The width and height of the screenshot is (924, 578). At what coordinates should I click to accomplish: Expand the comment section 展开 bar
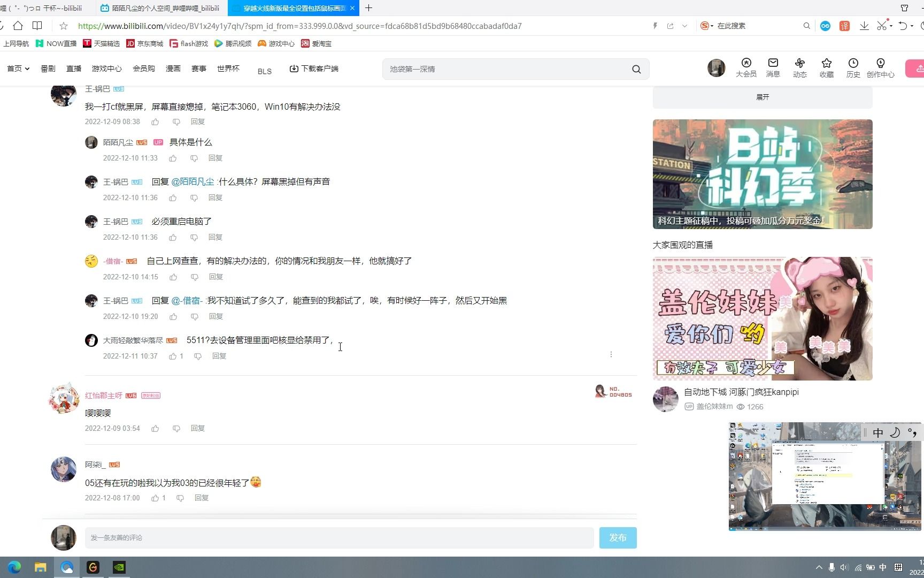pos(762,97)
